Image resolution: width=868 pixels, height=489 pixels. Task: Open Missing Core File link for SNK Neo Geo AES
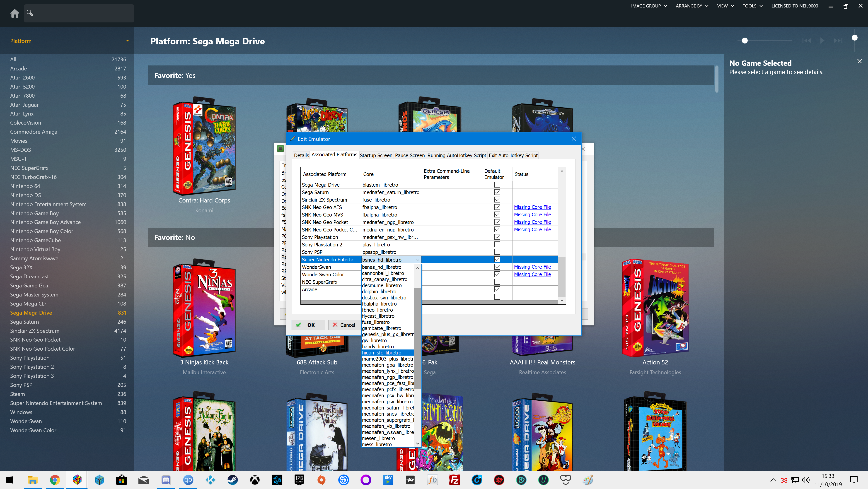coord(532,207)
